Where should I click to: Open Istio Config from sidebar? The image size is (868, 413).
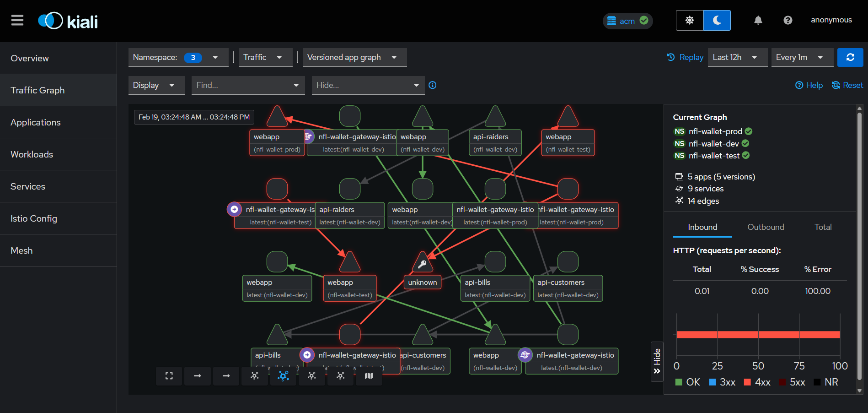click(x=34, y=218)
